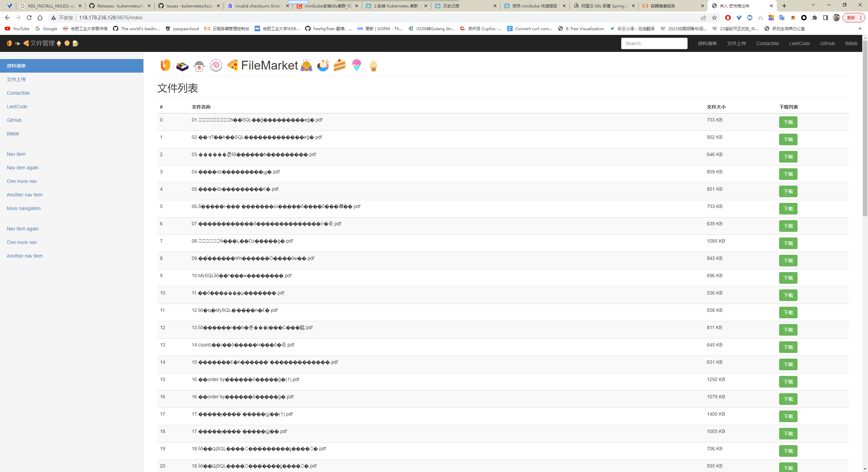Click the share page icon in address bar
868x472 pixels.
point(704,18)
